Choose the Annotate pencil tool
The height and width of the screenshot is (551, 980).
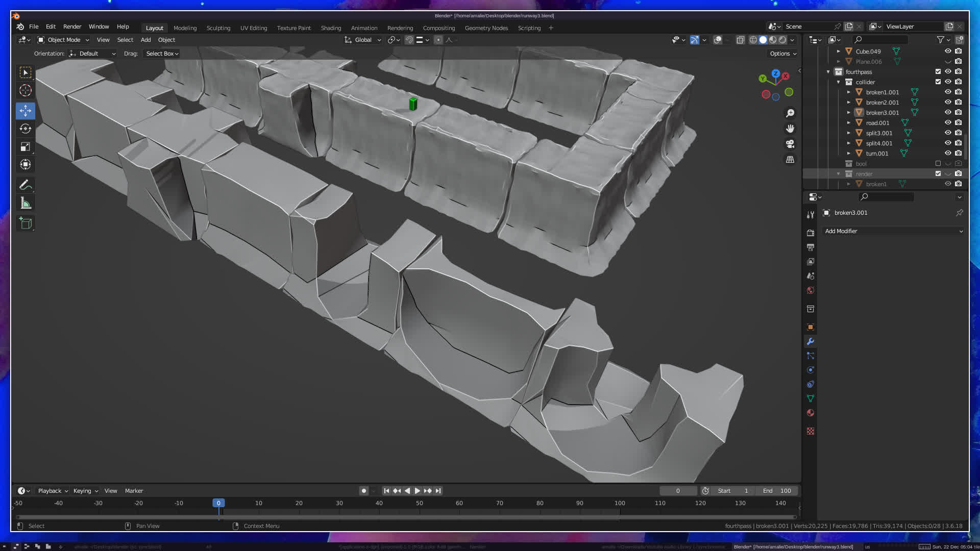pos(25,185)
